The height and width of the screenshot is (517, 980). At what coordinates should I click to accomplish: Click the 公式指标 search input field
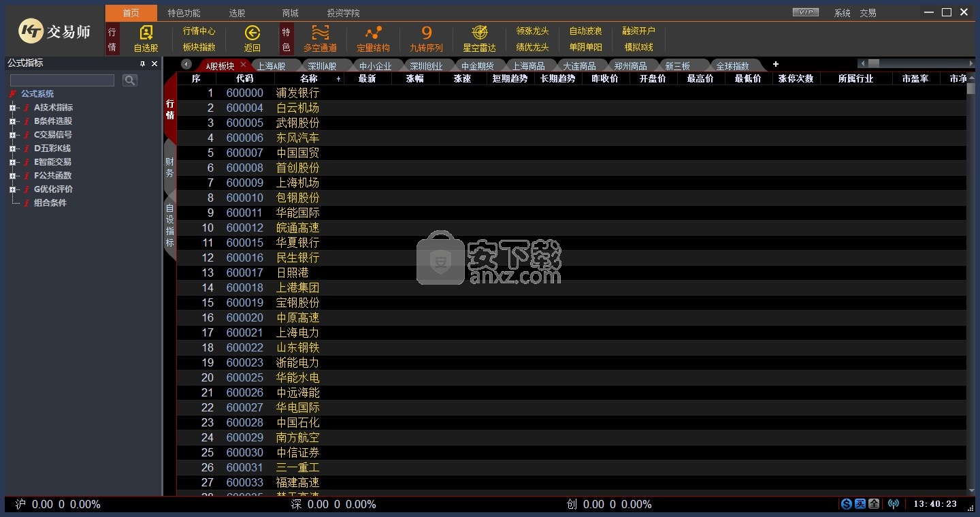point(62,80)
